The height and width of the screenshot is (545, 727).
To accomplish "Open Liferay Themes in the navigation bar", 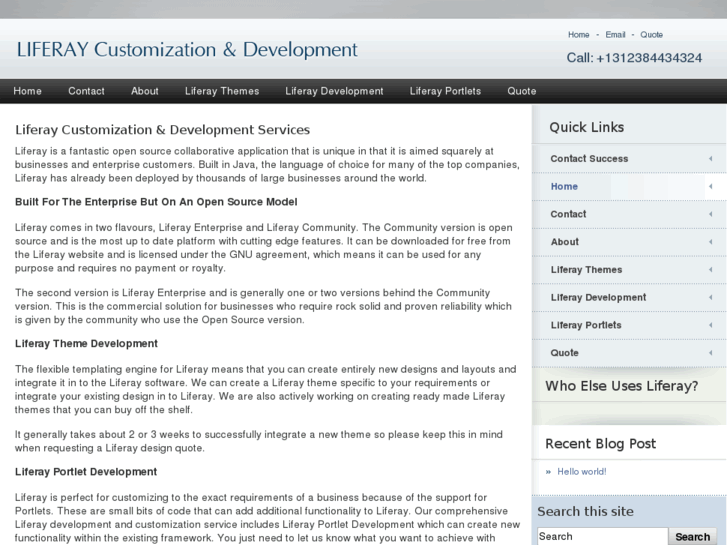I will pos(222,91).
